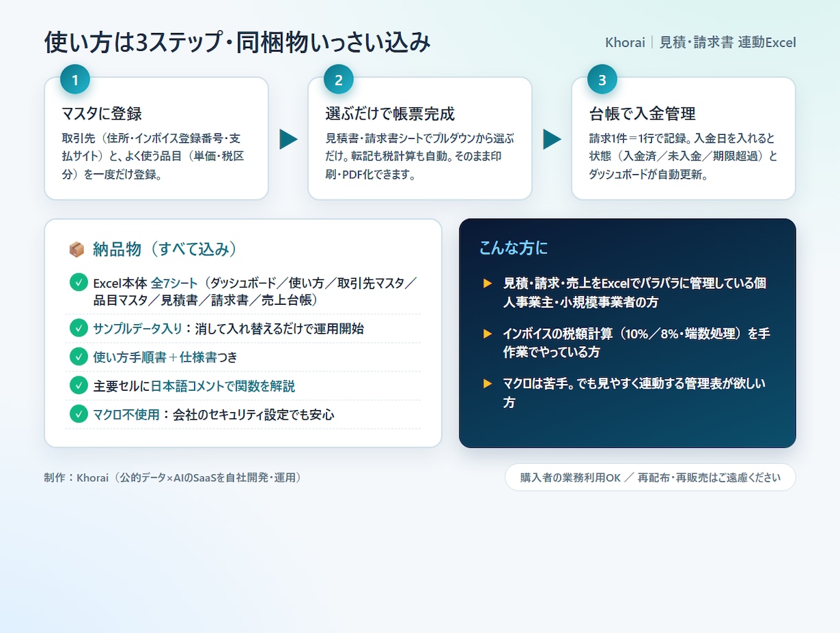The width and height of the screenshot is (840, 633).
Task: Click the step 3 number badge
Action: (602, 80)
